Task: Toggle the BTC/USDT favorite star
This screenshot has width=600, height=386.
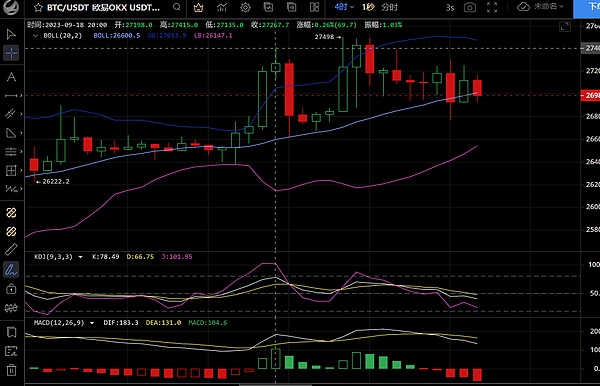Action: (x=38, y=7)
